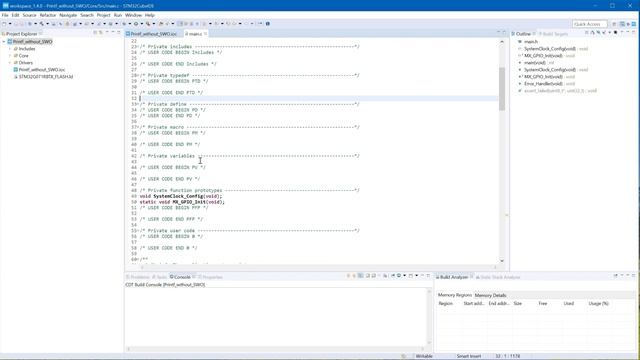Select Error_Handler(void) in the Outline

tap(543, 84)
